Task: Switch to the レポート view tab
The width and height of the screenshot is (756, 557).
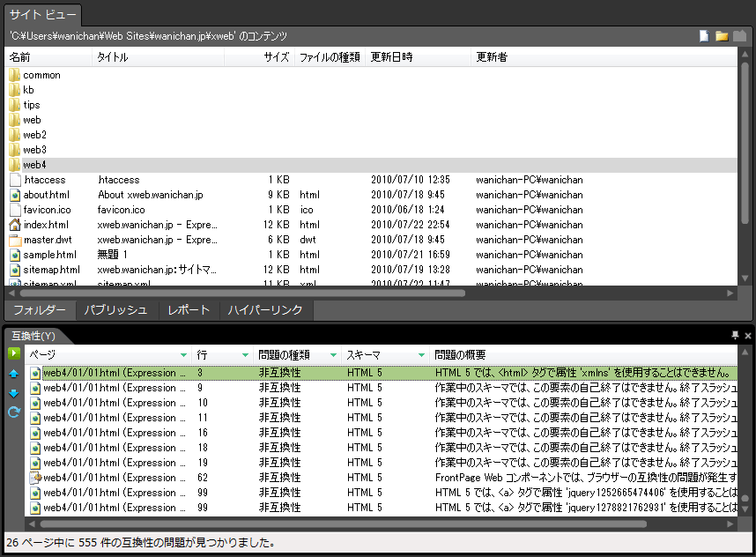Action: click(189, 309)
